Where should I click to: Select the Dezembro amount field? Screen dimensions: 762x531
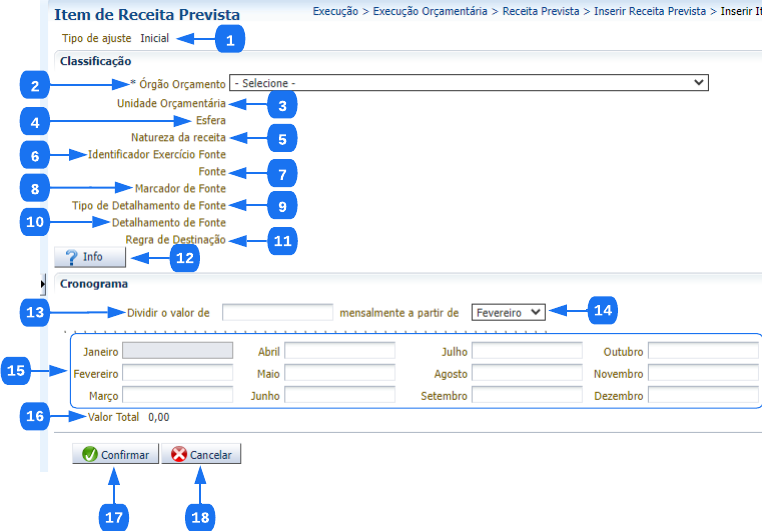pyautogui.click(x=702, y=395)
